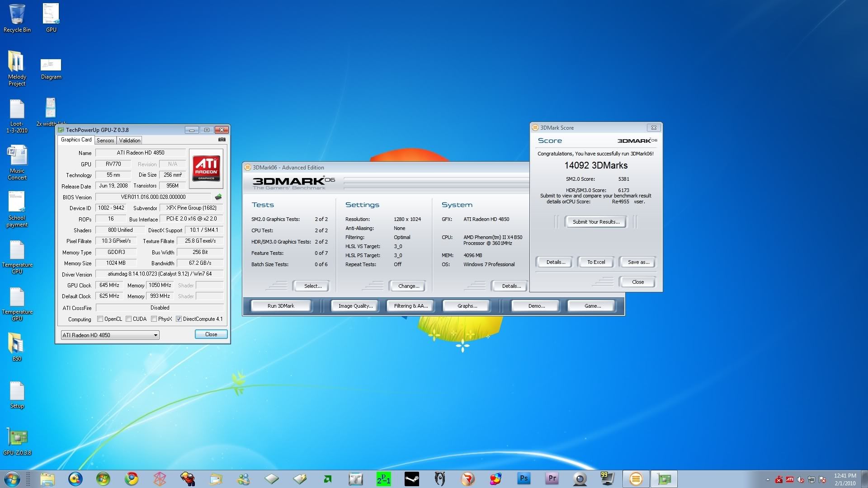The width and height of the screenshot is (868, 488).
Task: Click the Demo... button
Action: coord(536,306)
